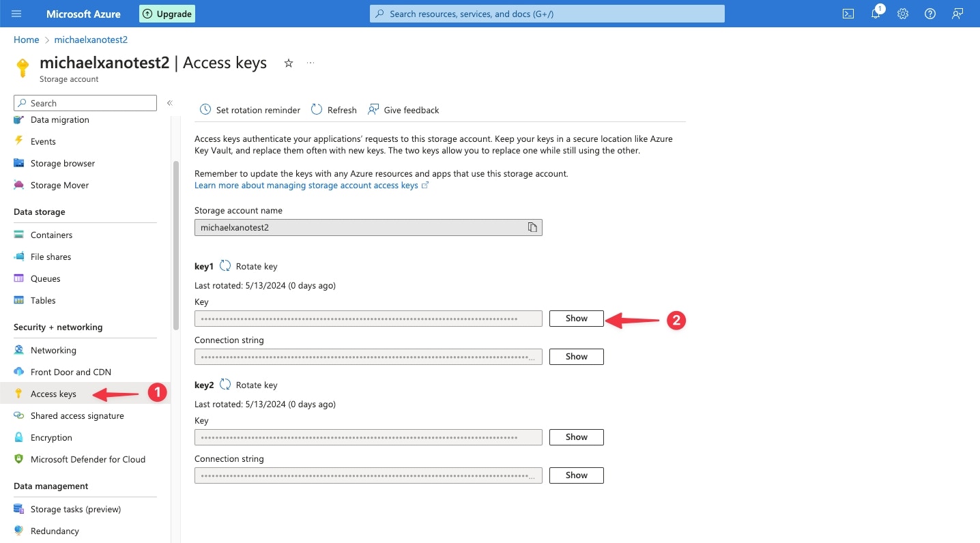Click the sidebar Search field
The height and width of the screenshot is (543, 980).
pyautogui.click(x=85, y=103)
